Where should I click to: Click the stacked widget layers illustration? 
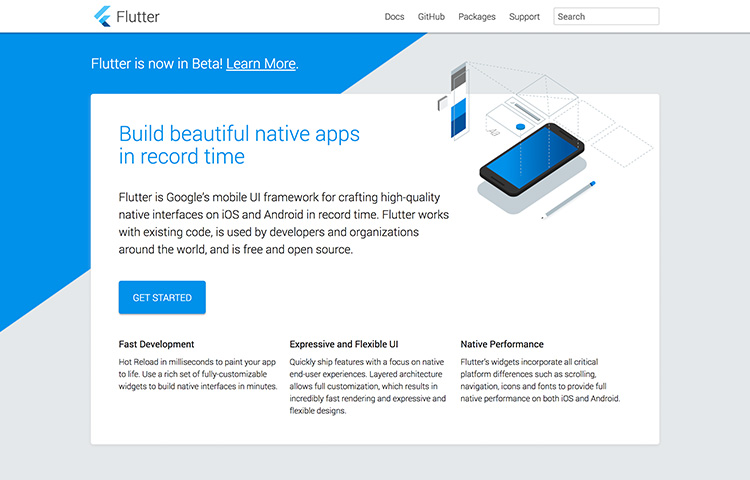click(459, 103)
